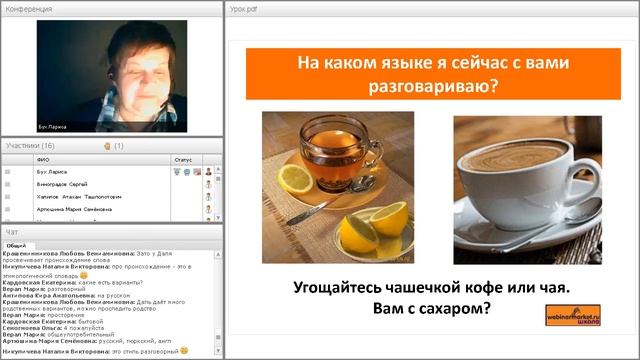Click the tea with lemon picture
This screenshot has height=360, width=640.
click(338, 187)
